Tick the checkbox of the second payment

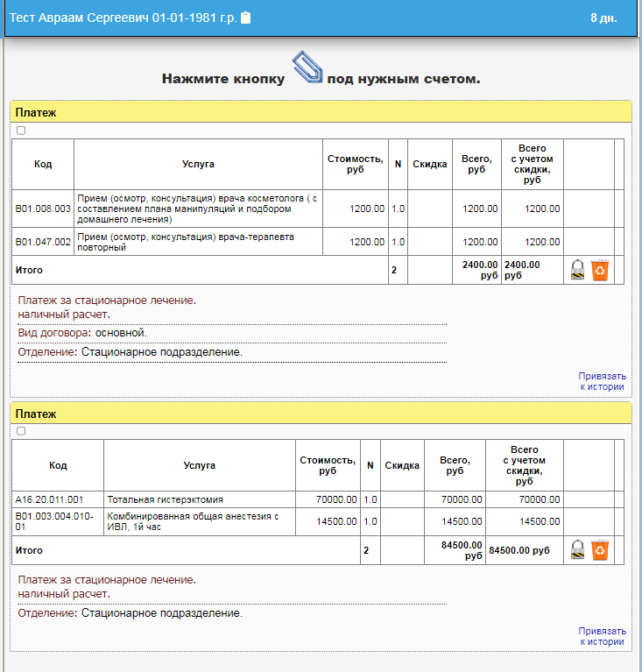point(21,431)
